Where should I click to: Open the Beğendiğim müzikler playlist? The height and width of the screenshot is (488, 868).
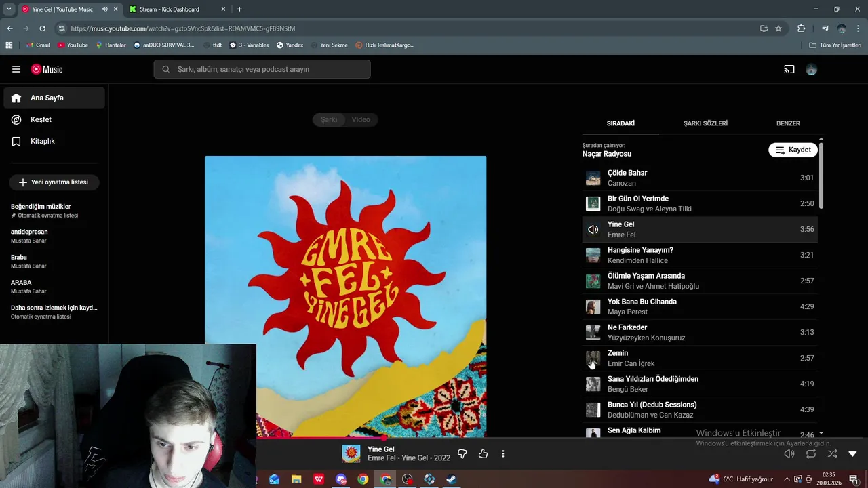tap(54, 211)
